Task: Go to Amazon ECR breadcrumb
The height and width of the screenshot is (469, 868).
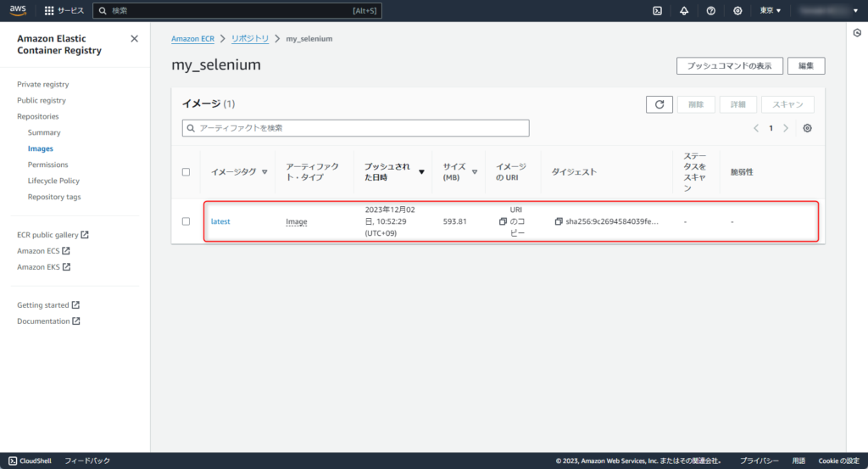Action: pyautogui.click(x=192, y=39)
